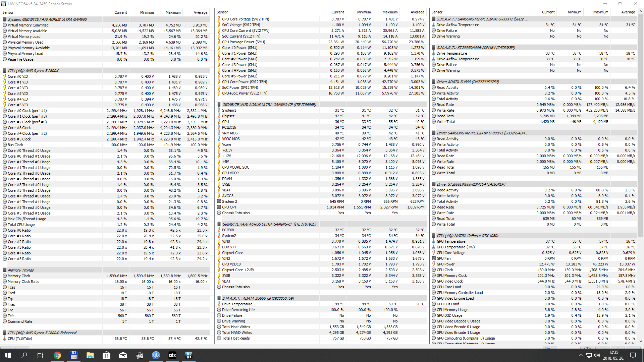Show hidden system tray icons
Viewport: 644px width, 362px height.
581,355
